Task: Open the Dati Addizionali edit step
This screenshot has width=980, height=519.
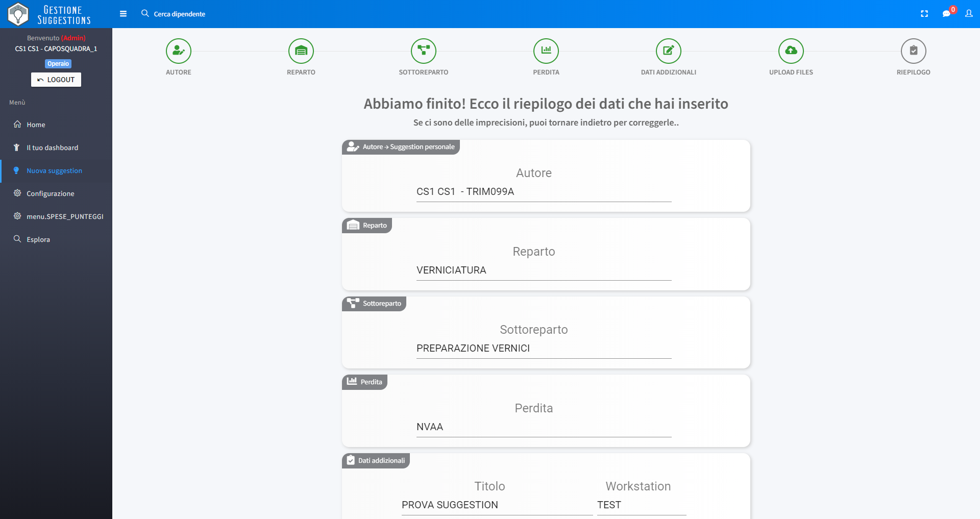Action: tap(669, 51)
